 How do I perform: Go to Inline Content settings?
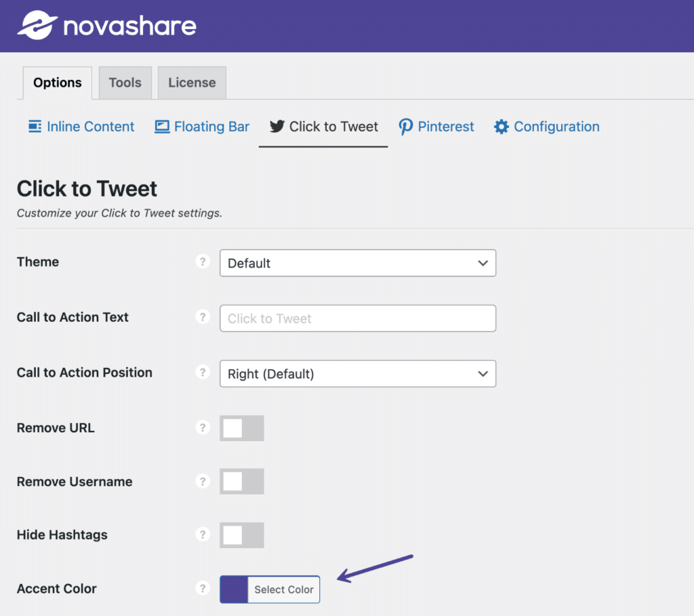click(x=81, y=127)
